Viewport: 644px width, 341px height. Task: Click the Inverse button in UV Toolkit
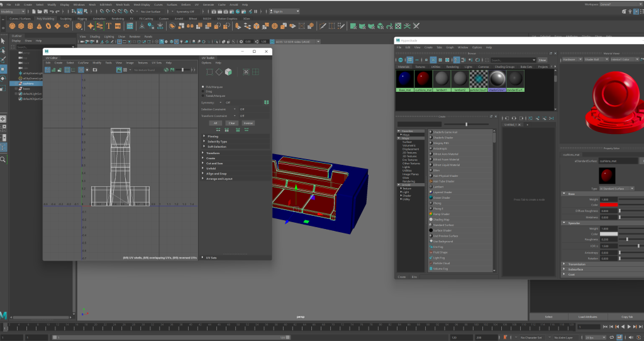pyautogui.click(x=248, y=123)
